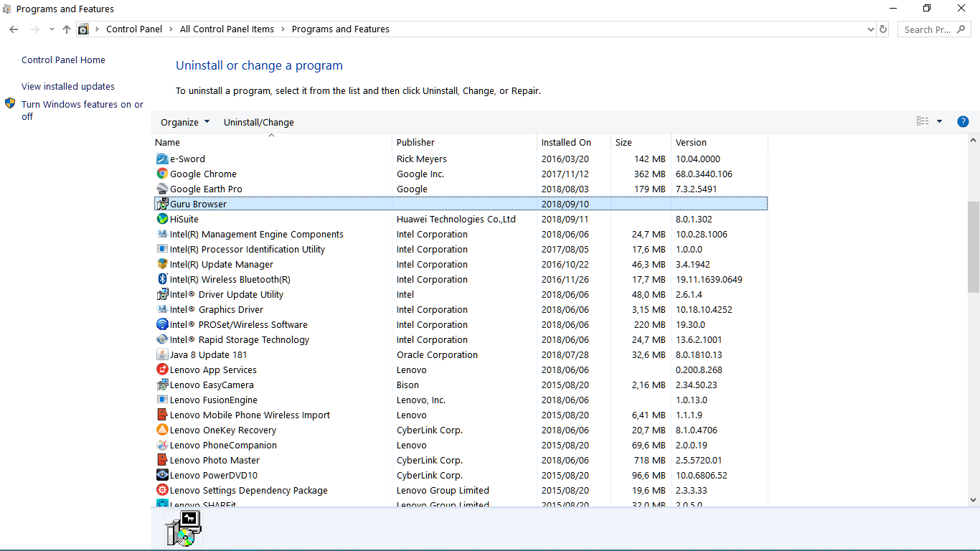This screenshot has height=551, width=980.
Task: Click the Guru Browser installer icon
Action: pos(162,204)
